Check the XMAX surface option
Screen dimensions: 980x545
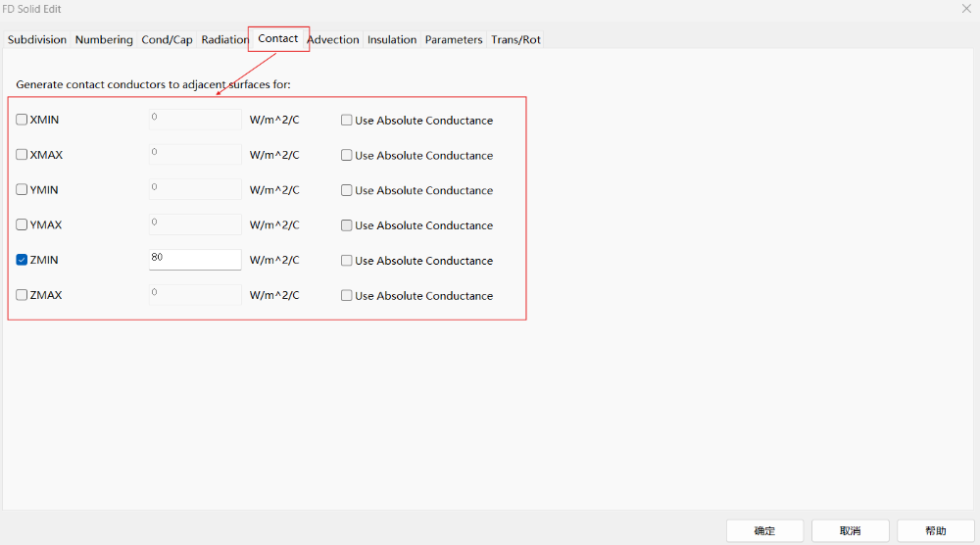(x=22, y=155)
